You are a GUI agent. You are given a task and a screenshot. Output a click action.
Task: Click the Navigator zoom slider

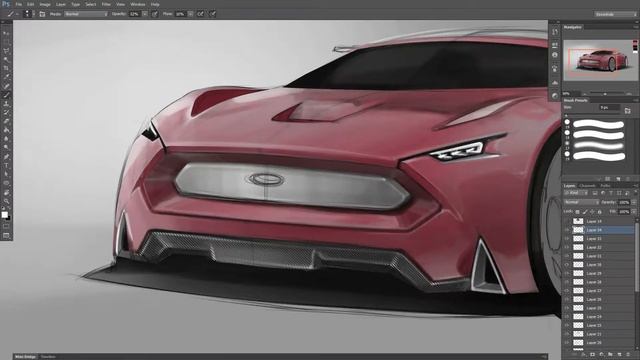(605, 94)
